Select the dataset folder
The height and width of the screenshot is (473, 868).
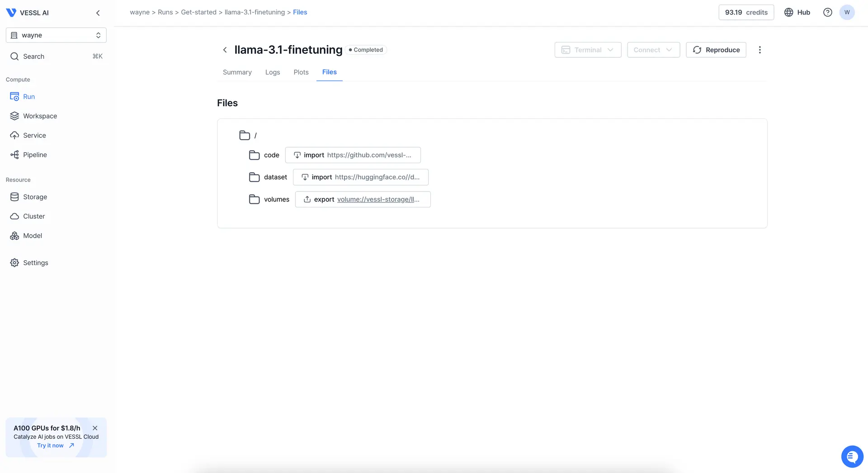pos(268,177)
